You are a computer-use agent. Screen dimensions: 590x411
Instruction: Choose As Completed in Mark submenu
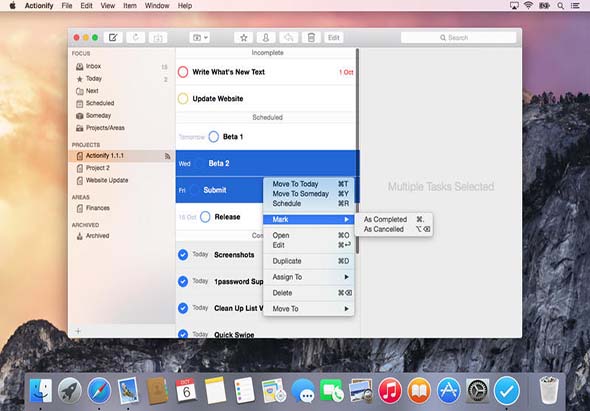(x=394, y=219)
